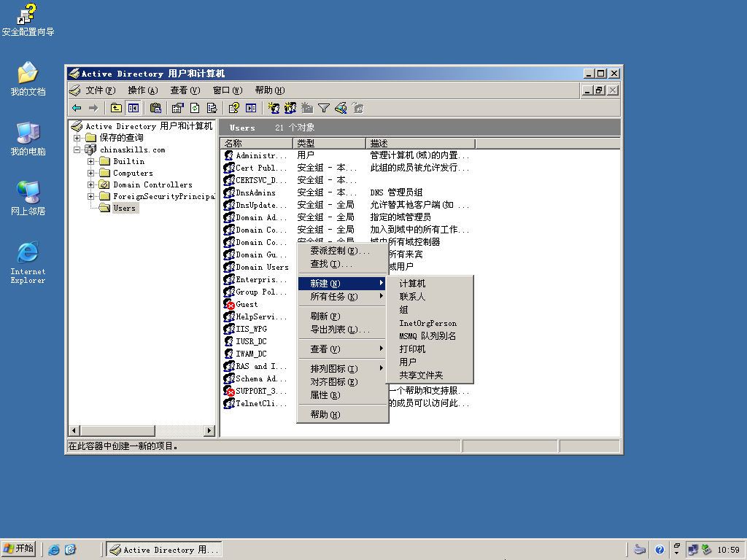The image size is (747, 560).
Task: Expand the Domain Controllers node
Action: tap(90, 184)
